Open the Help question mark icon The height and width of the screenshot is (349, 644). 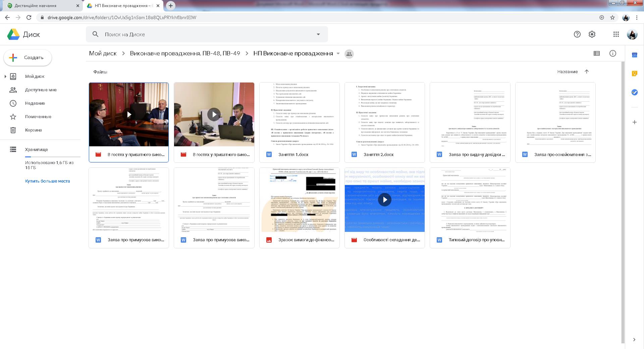coord(577,34)
